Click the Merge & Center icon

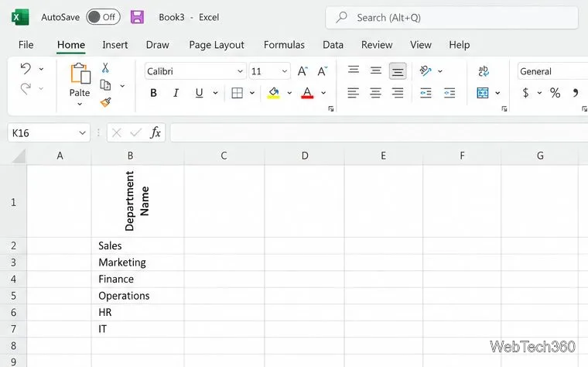(483, 93)
